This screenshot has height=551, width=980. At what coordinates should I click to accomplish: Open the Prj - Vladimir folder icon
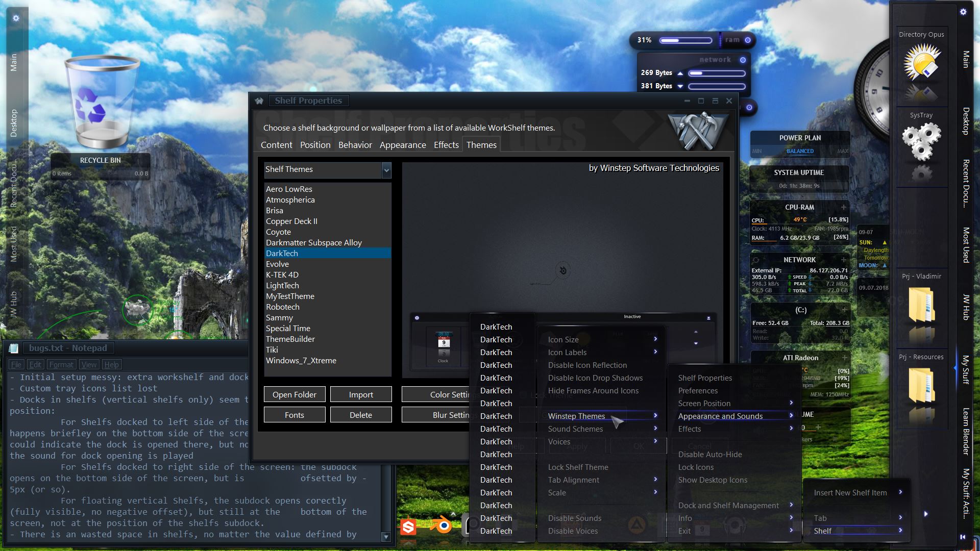[921, 305]
